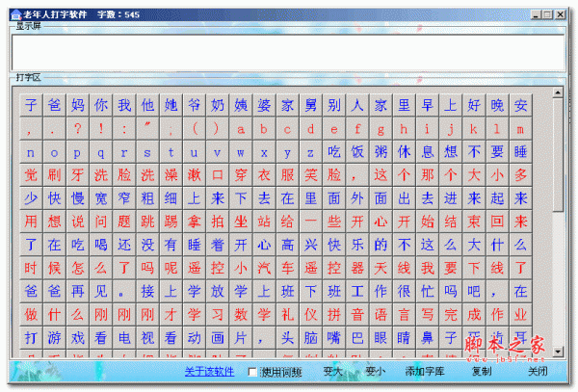Screen dimensions: 578x392
Task: Select the red letter k key
Action: tap(474, 128)
